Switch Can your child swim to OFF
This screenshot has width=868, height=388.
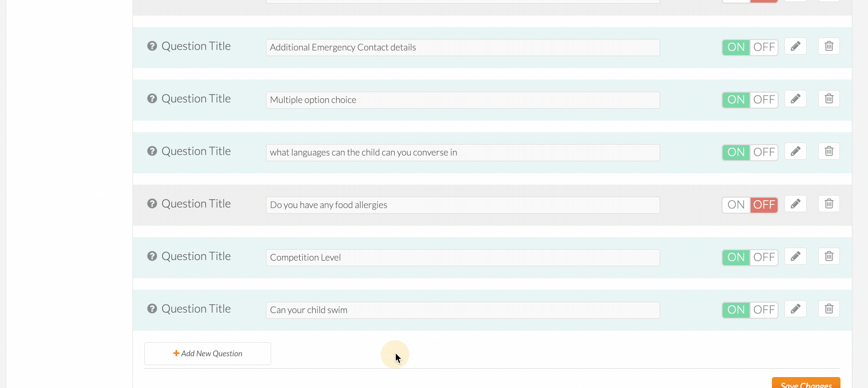[x=764, y=310]
